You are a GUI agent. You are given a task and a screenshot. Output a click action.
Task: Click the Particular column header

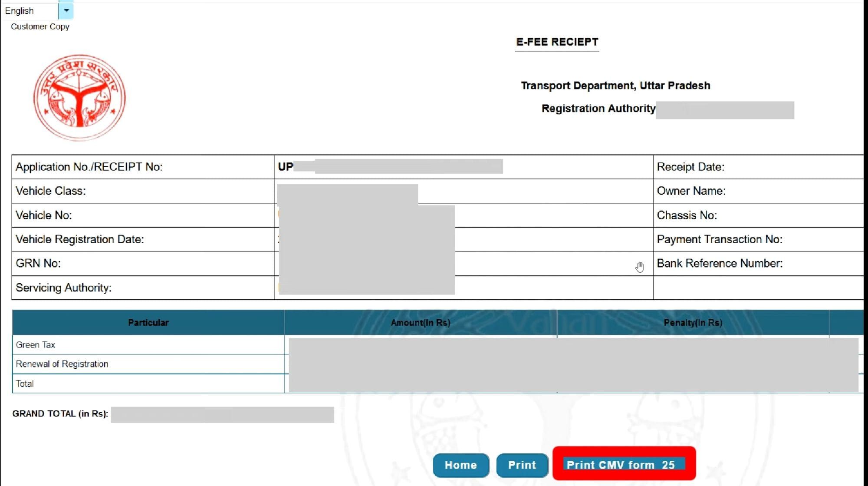(x=148, y=323)
